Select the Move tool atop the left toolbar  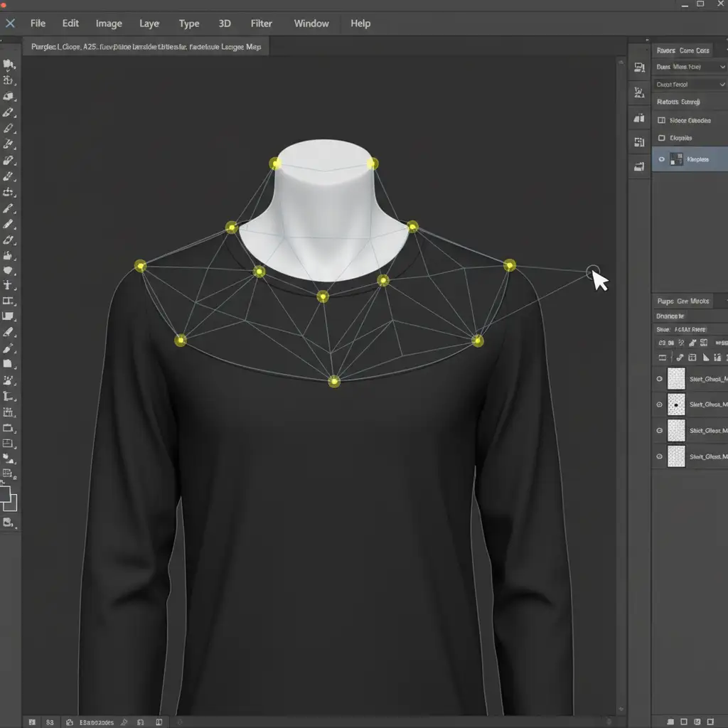(9, 65)
